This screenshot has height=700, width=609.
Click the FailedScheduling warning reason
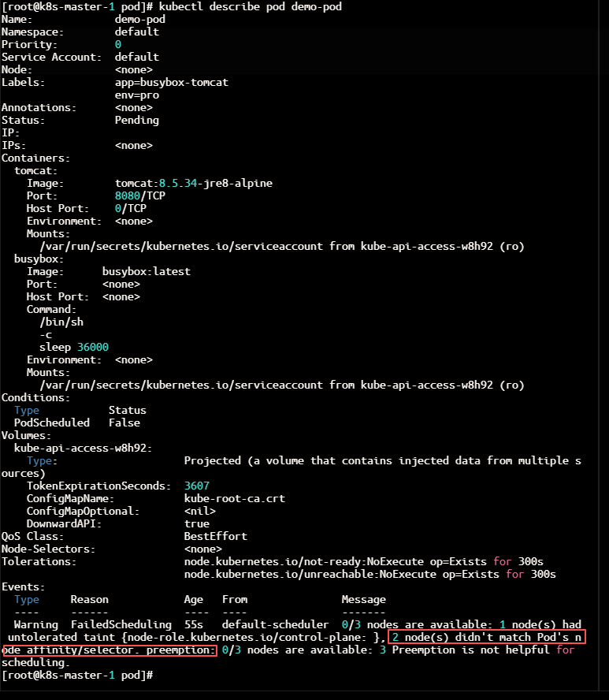121,624
